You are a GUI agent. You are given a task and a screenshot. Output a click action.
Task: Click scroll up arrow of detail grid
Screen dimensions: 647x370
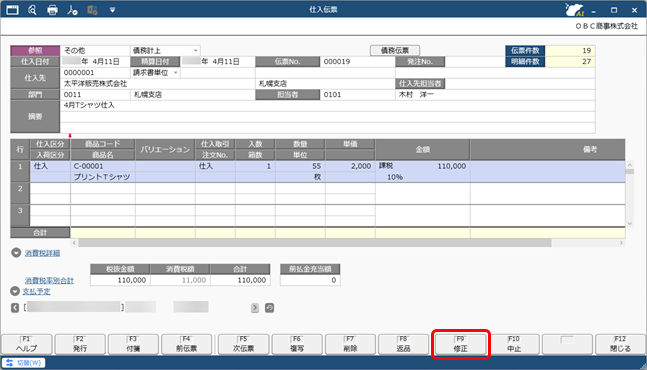630,165
